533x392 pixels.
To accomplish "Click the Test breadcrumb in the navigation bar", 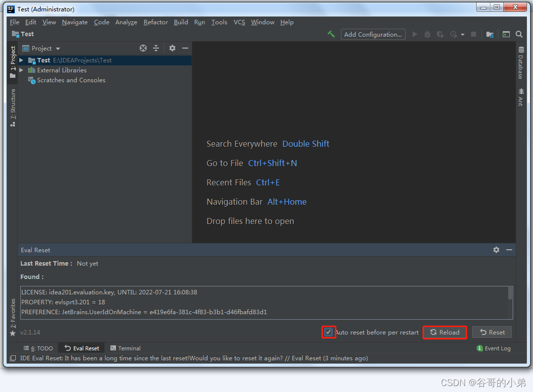I will [x=23, y=34].
